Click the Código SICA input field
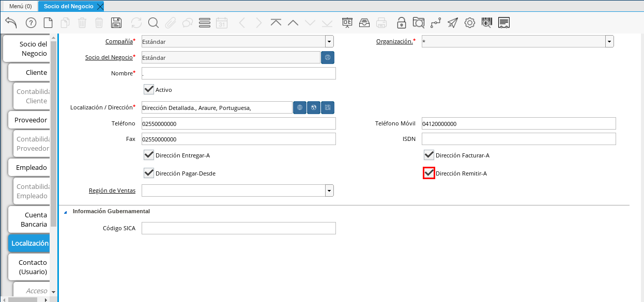Viewport: 644px width, 302px height. tap(238, 228)
